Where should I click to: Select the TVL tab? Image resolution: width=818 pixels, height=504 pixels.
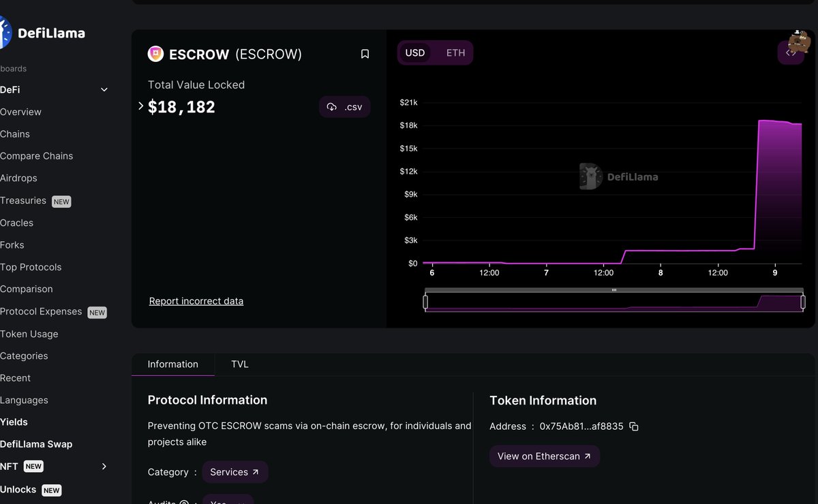240,364
